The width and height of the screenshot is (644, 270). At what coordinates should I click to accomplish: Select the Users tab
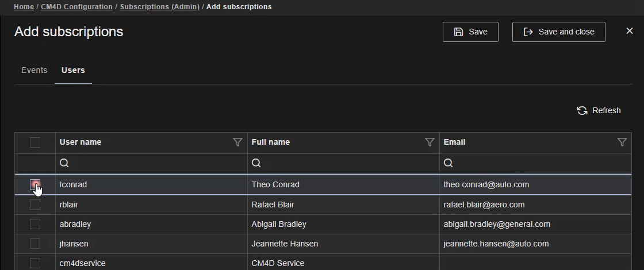73,70
